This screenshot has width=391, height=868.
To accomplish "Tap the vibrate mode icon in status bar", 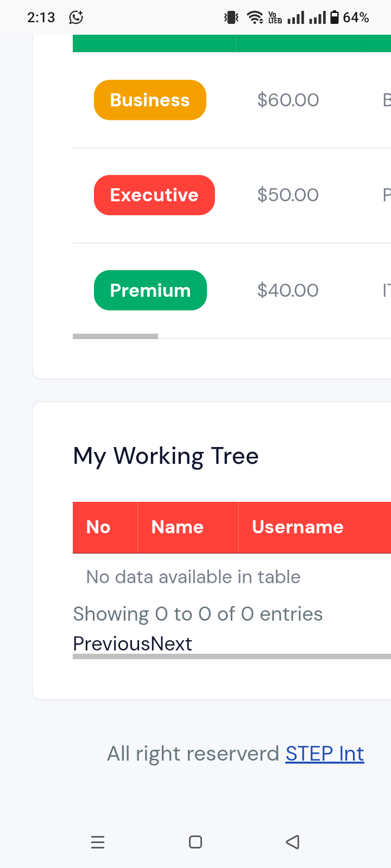I will 231,17.
